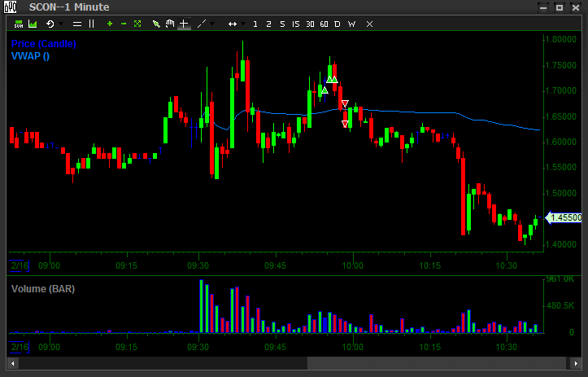
Task: Click the horizontal double-arrow spacing icon
Action: point(233,24)
